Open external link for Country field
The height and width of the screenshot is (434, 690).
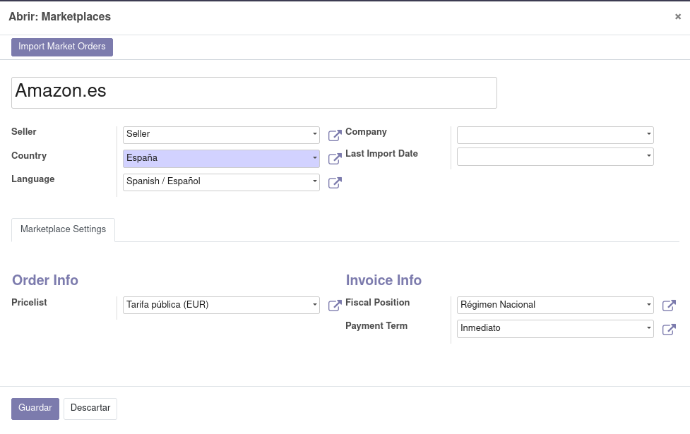[x=335, y=159]
